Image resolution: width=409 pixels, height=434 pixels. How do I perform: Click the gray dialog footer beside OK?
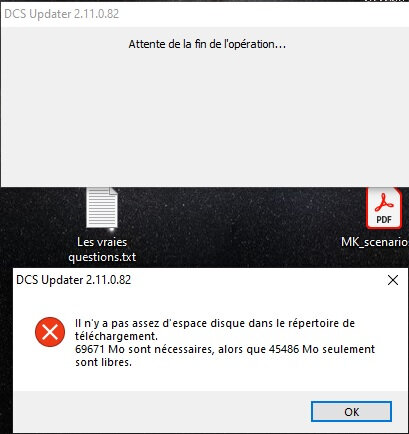160,412
